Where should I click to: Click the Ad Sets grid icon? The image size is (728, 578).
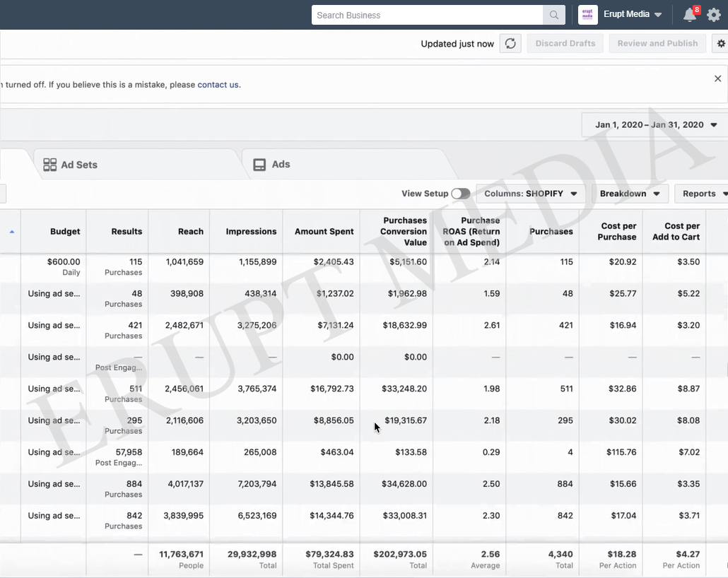49,165
